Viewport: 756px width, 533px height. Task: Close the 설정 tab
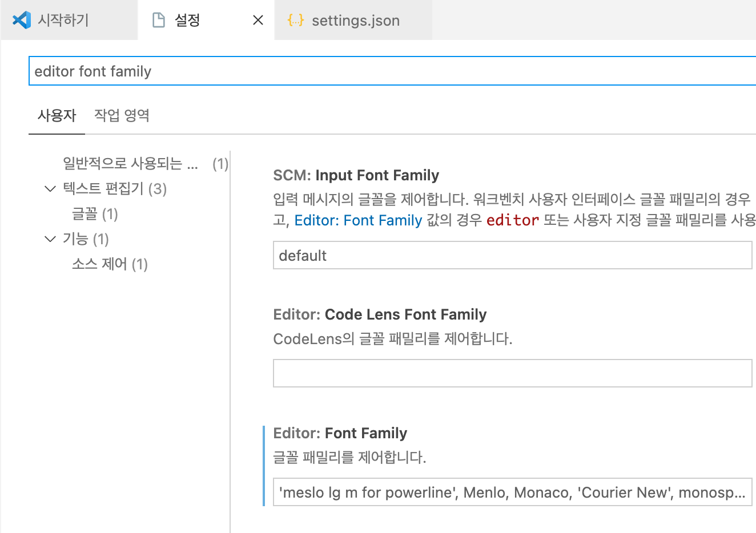pyautogui.click(x=258, y=20)
